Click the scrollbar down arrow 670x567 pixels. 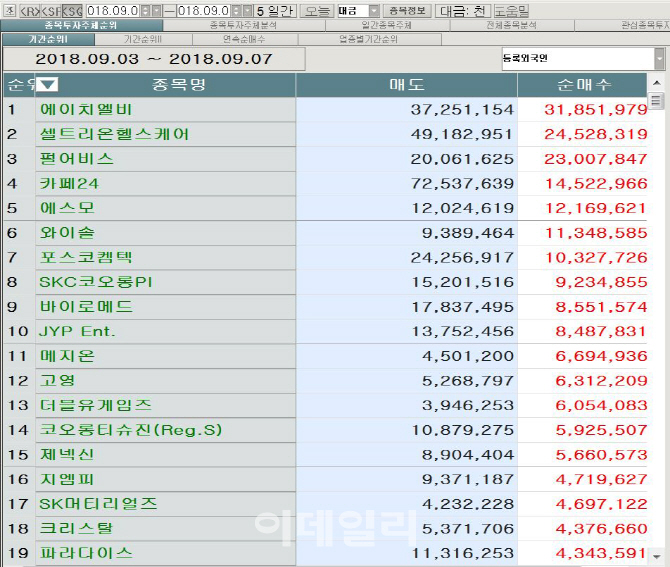click(657, 556)
